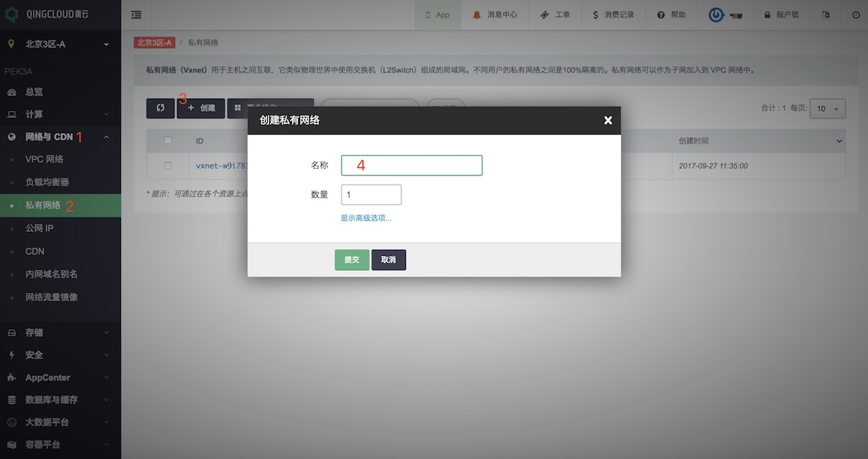Open the per-page count dropdown

tap(827, 108)
